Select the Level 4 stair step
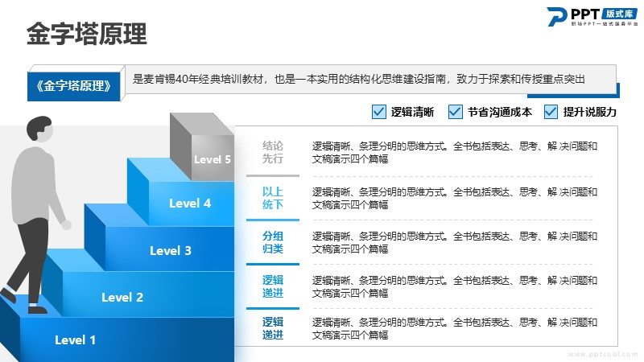 click(180, 193)
